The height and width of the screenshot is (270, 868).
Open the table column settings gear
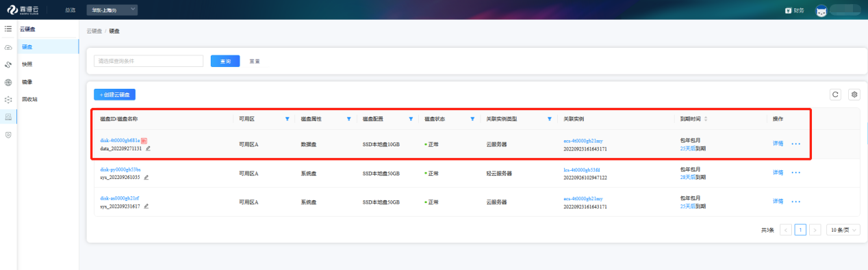pos(854,94)
